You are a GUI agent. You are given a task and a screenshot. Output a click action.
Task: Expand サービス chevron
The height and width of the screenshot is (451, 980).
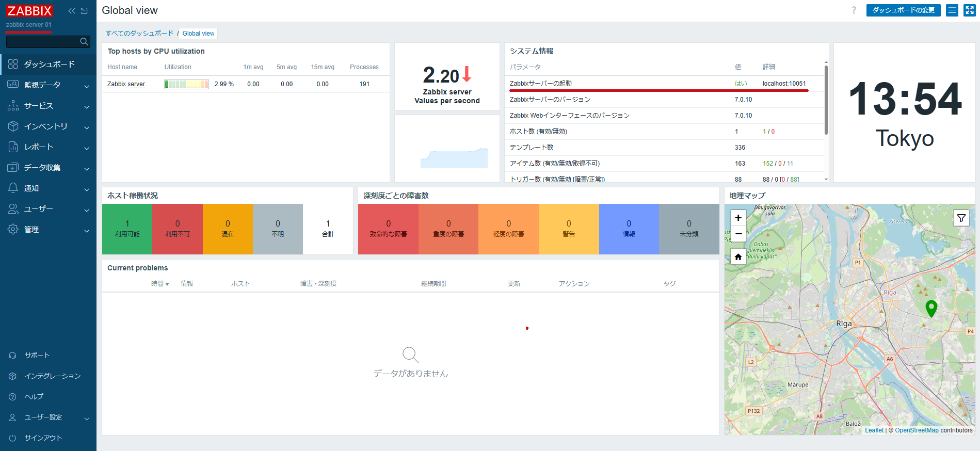(x=87, y=107)
